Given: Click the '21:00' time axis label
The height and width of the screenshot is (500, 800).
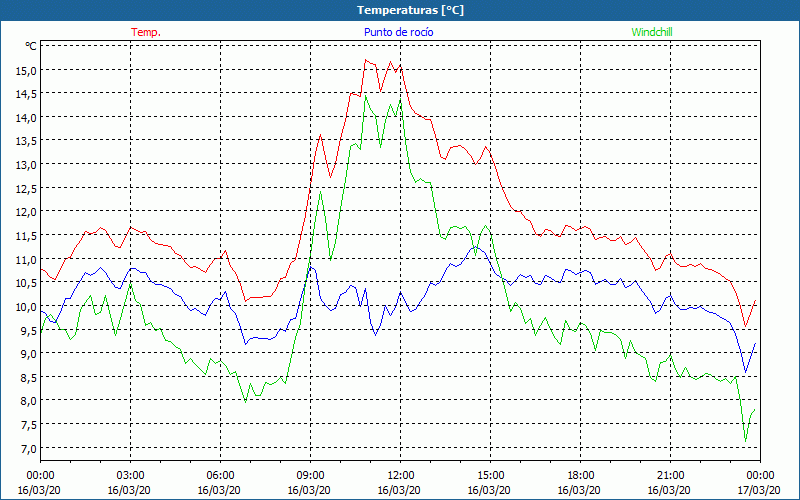Looking at the screenshot, I should click(x=670, y=476).
